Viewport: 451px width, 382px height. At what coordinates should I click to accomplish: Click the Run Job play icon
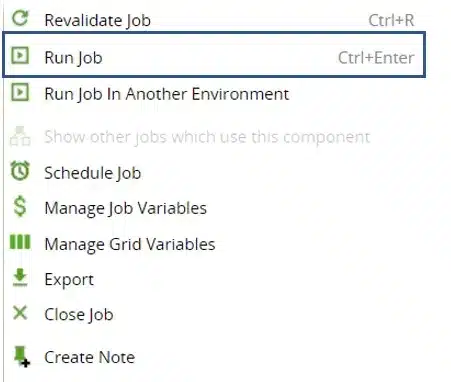pyautogui.click(x=20, y=55)
